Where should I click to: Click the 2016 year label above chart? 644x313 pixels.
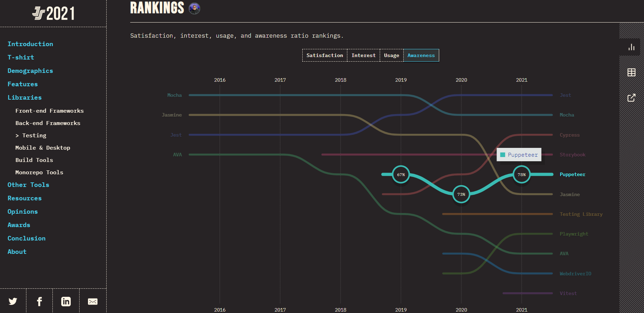[220, 80]
